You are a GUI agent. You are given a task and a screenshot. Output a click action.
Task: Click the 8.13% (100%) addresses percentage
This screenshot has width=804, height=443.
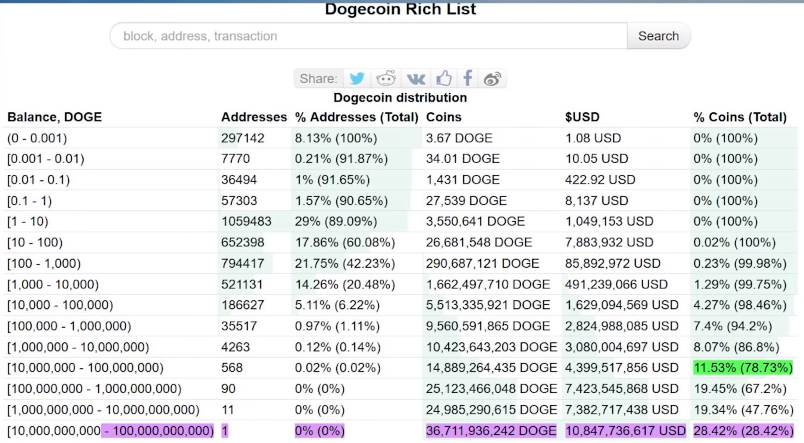336,138
